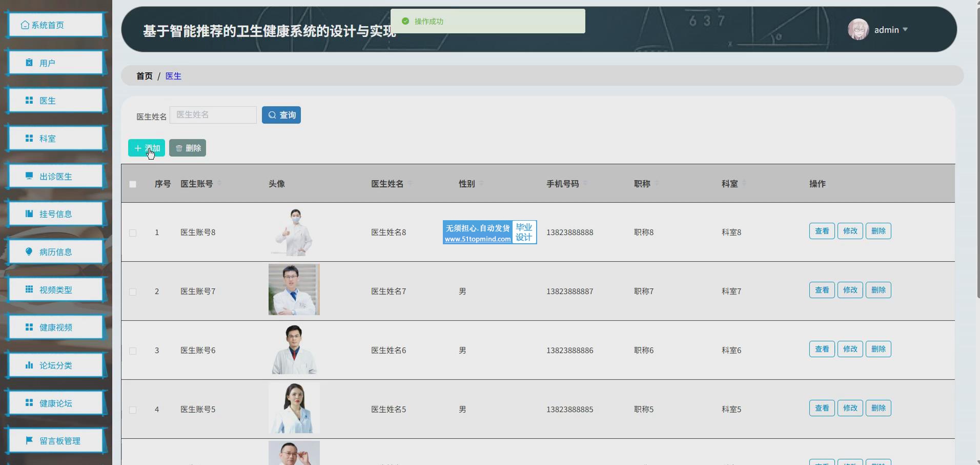Tick the select-all checkbox in the table header
This screenshot has width=980, height=465.
pyautogui.click(x=133, y=184)
